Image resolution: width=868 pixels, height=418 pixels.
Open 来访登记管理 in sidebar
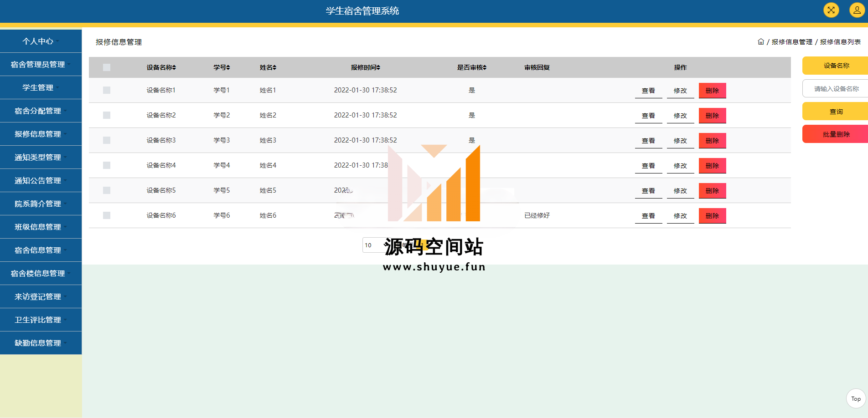[41, 296]
